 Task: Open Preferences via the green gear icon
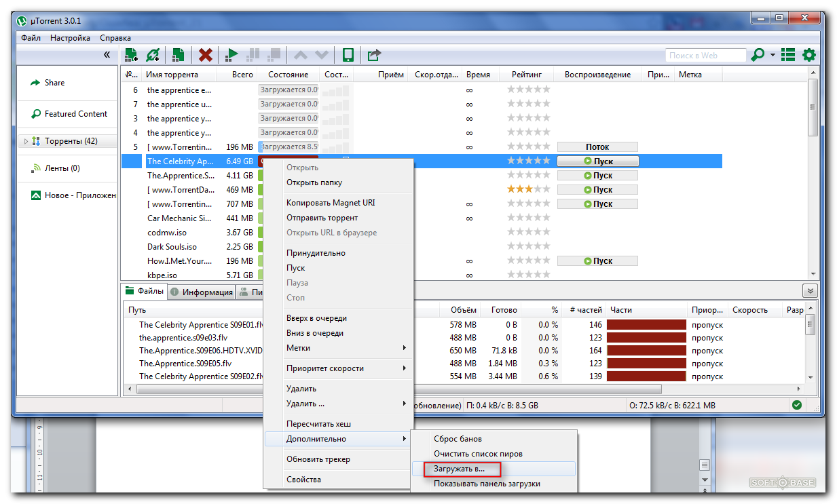point(809,55)
